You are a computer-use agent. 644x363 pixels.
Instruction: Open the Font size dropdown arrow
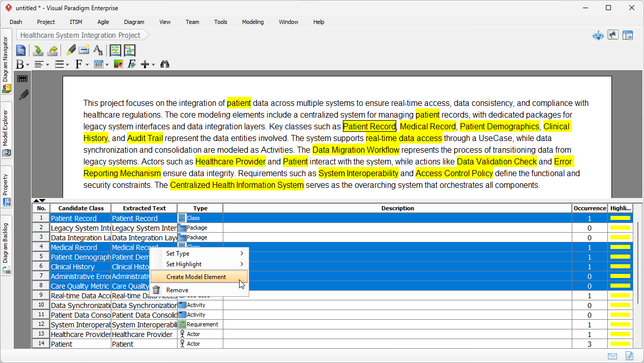click(87, 65)
